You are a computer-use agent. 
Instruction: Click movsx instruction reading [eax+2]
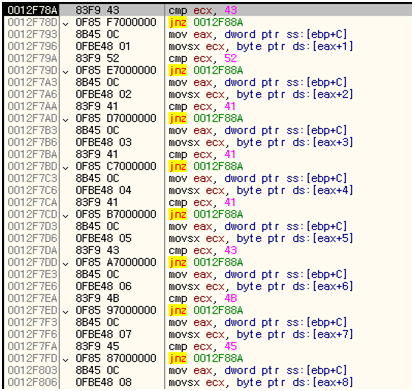pyautogui.click(x=261, y=94)
